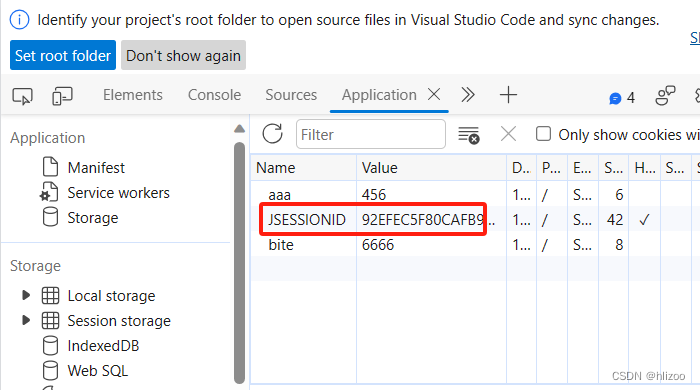This screenshot has width=700, height=390.
Task: Open the Sources tab
Action: tap(291, 95)
